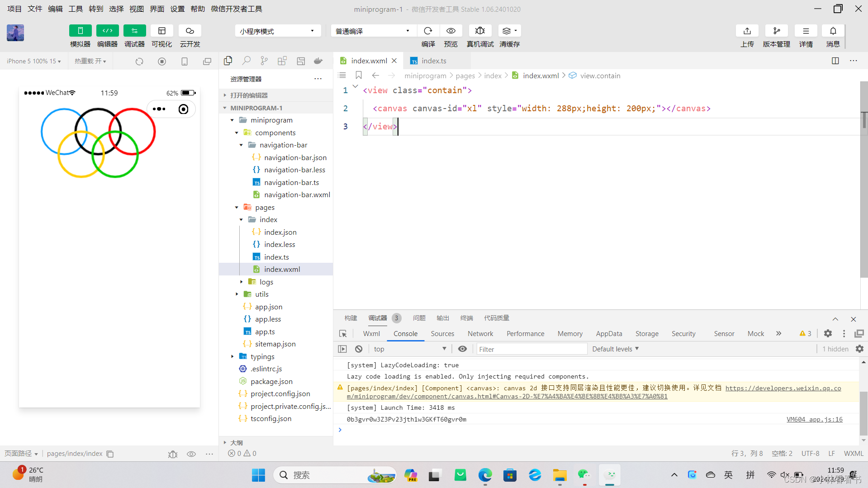Expand the utils folder
Image resolution: width=868 pixels, height=488 pixels.
237,294
